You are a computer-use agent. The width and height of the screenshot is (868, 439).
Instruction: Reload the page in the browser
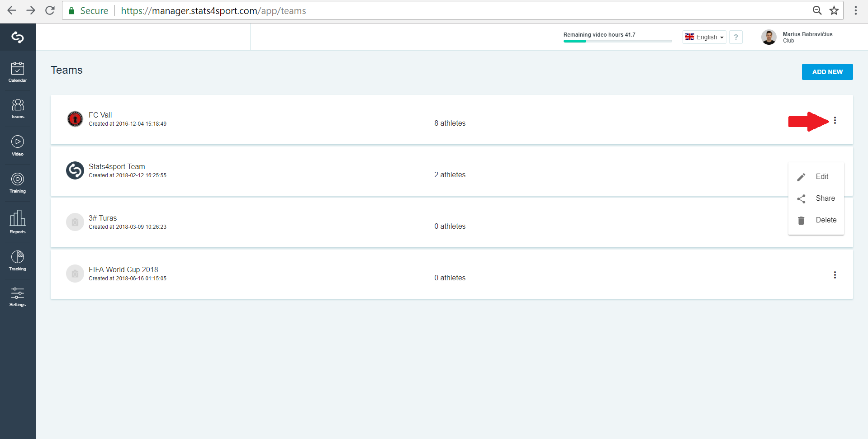(50, 10)
